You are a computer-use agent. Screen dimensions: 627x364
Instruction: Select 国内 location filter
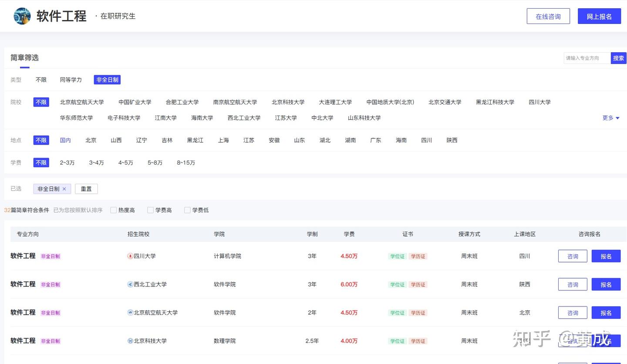(x=65, y=140)
